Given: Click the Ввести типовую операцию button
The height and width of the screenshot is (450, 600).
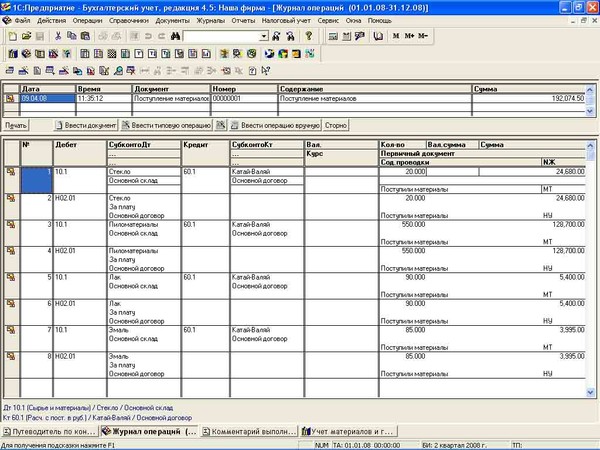Looking at the screenshot, I should point(164,126).
